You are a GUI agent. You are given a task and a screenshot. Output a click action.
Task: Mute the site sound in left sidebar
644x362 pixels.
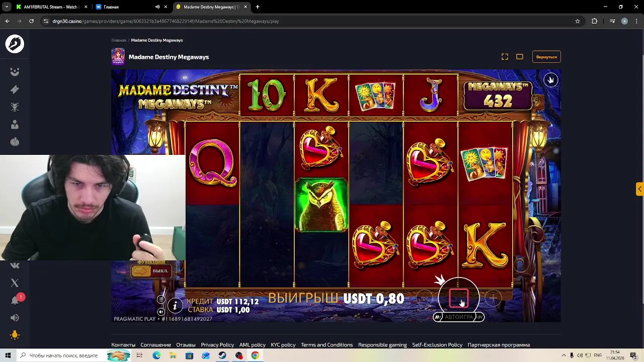[15, 318]
